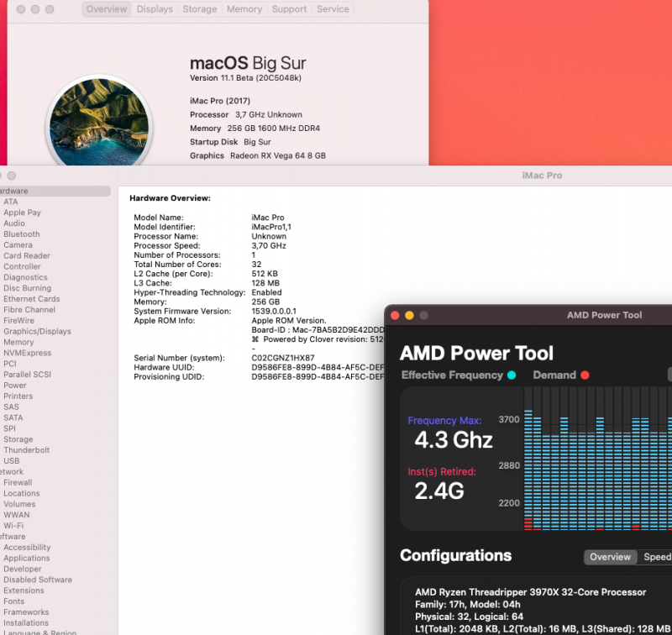Switch to the Overview tab in About This Mac
The image size is (672, 635).
click(107, 9)
